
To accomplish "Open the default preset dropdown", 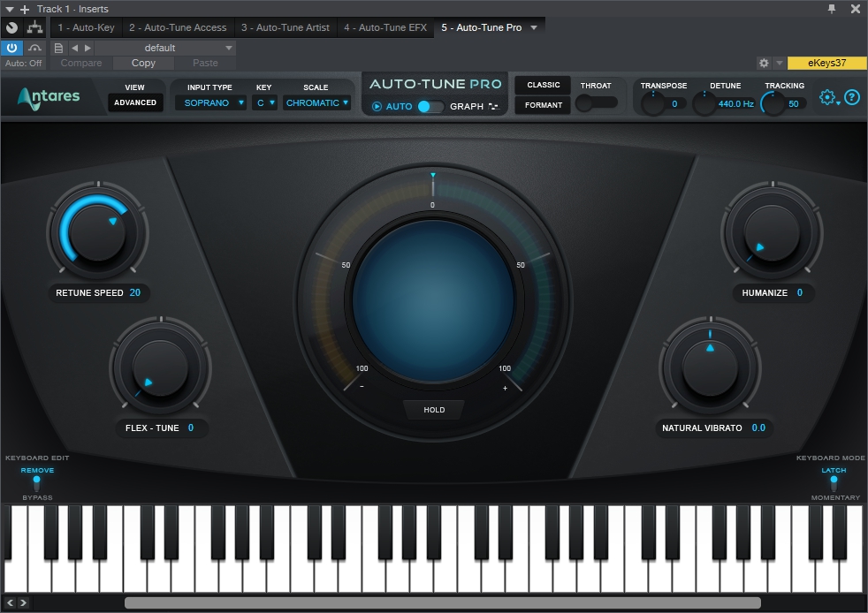I will (164, 48).
